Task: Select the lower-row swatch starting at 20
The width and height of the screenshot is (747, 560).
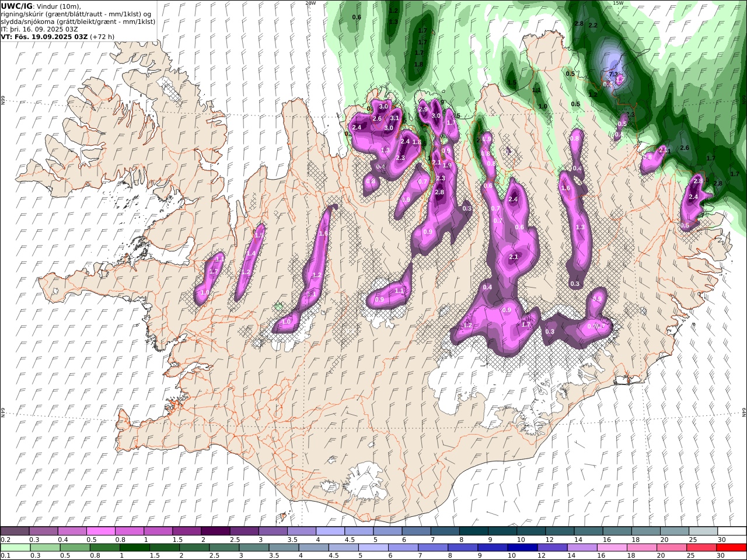Action: [x=672, y=547]
